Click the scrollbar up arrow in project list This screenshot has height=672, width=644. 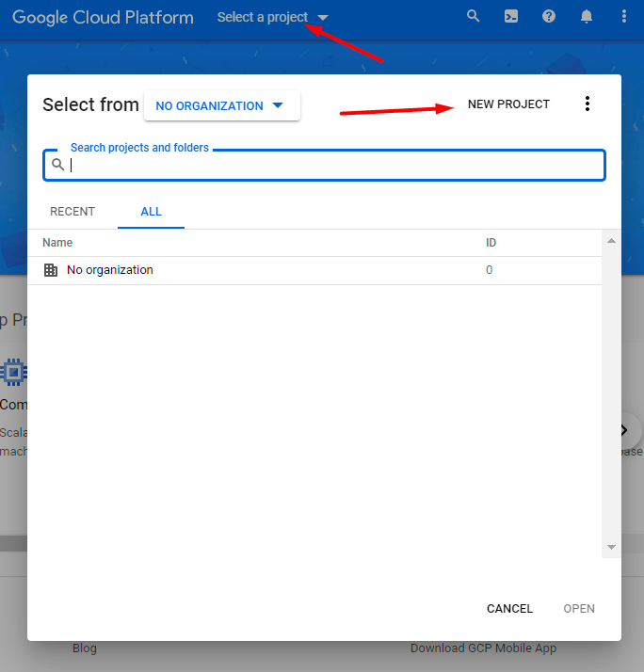coord(611,241)
